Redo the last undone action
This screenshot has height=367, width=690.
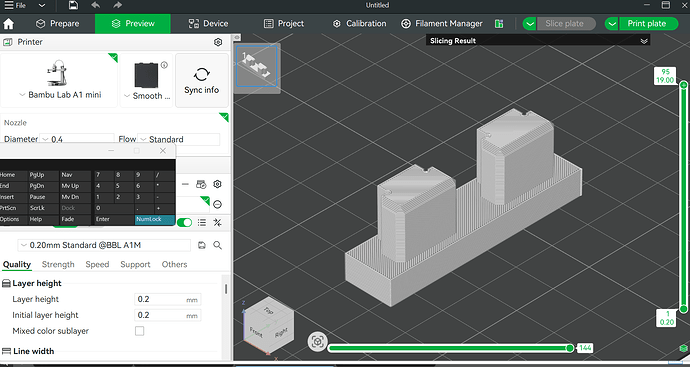coord(117,5)
